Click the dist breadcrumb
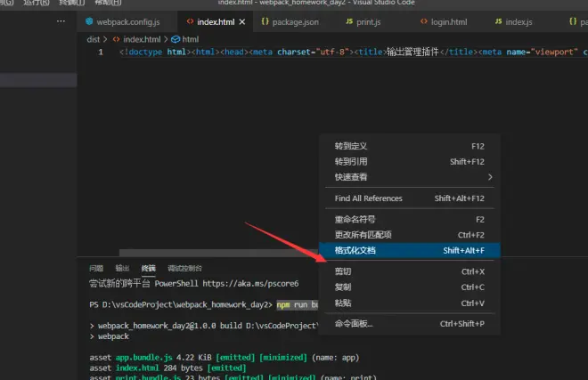588x380 pixels. (x=94, y=39)
